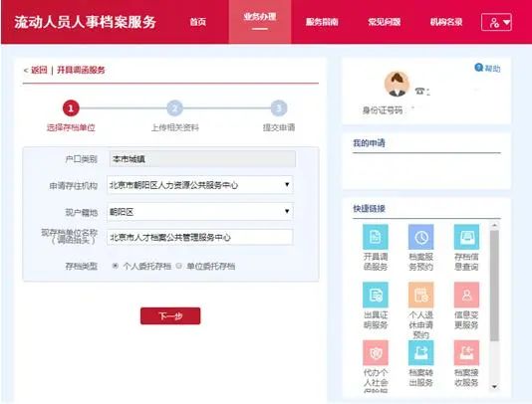Open the 档案接收服务 quick link icon

click(467, 353)
